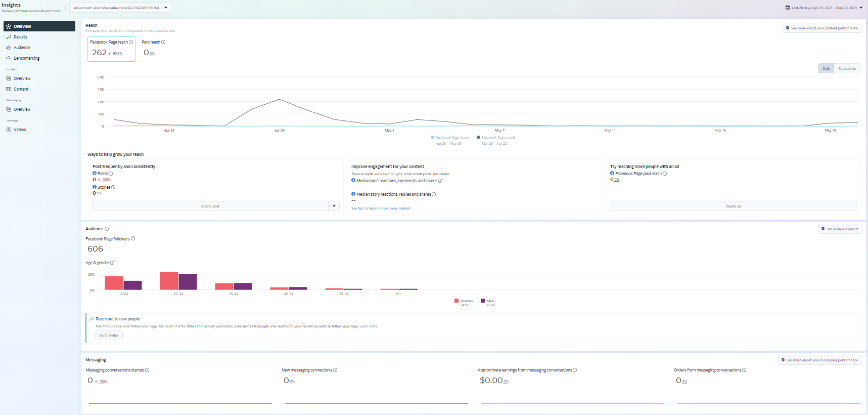Expand the Create post dropdown arrow
Image resolution: width=868 pixels, height=415 pixels.
334,206
